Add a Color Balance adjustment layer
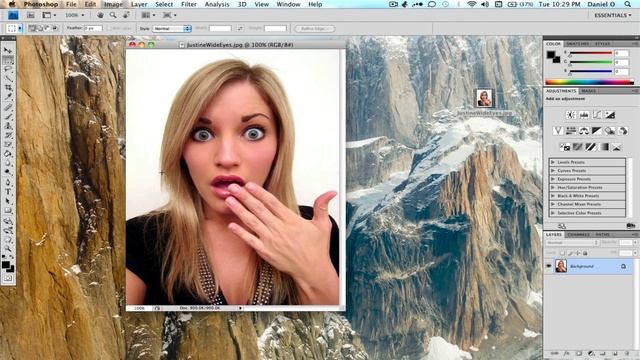 [584, 131]
